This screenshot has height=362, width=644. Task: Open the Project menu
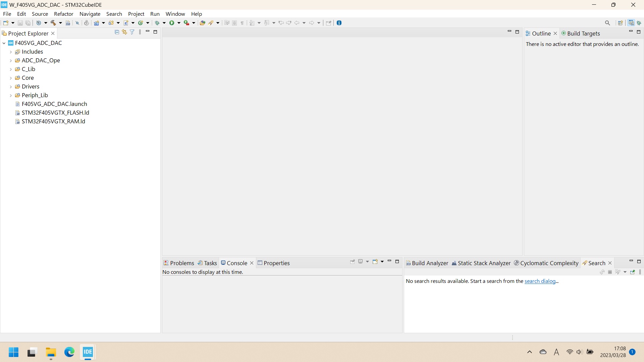[136, 14]
